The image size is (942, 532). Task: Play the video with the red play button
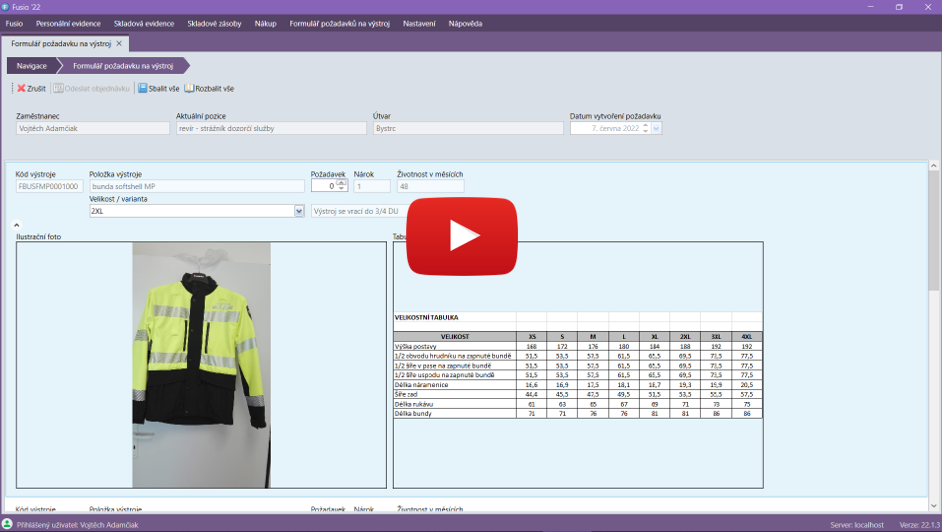point(461,236)
